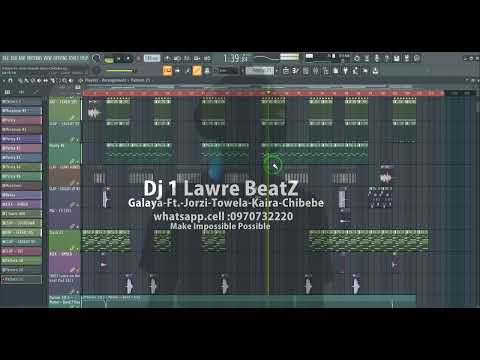Click the plus button beside Pattern 71
The height and width of the screenshot is (360, 480).
[x=277, y=70]
